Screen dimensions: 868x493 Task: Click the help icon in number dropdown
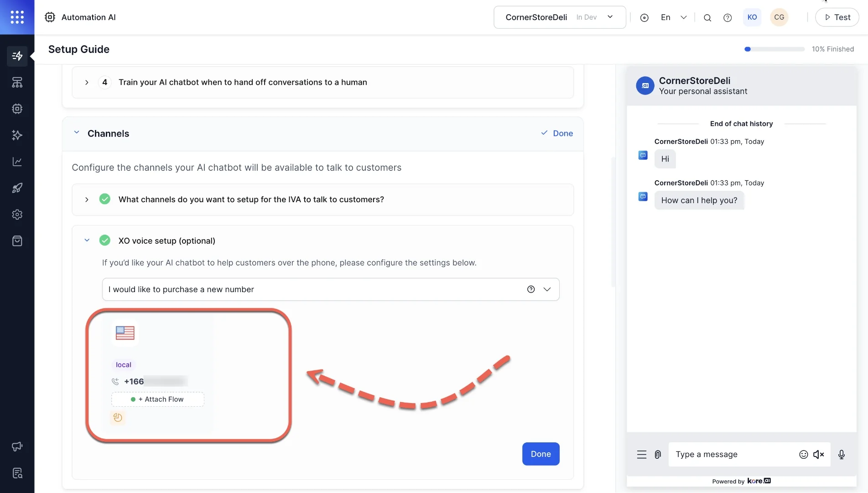click(531, 289)
